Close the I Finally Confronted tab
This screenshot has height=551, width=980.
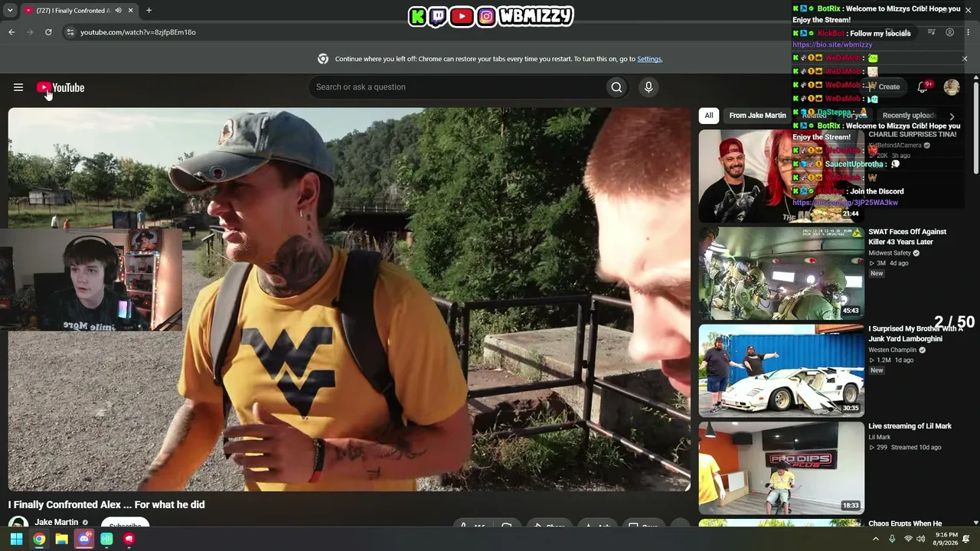(x=130, y=11)
